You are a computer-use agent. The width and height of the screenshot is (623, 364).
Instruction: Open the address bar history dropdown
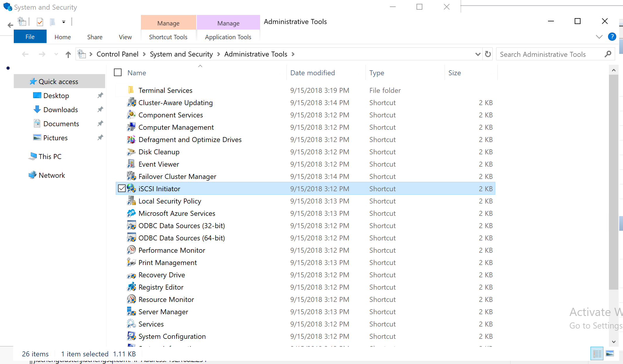(478, 54)
